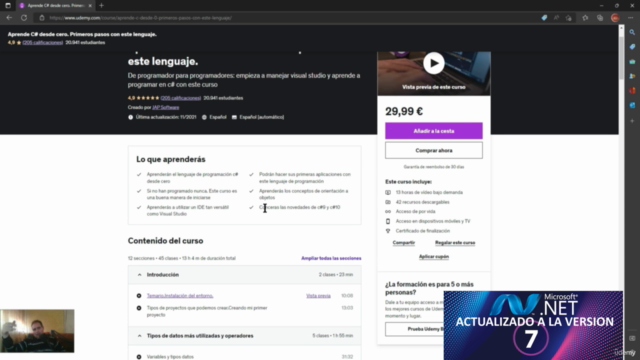Click the Certificado de finalización text
Viewport: 640px width, 360px height.
423,231
